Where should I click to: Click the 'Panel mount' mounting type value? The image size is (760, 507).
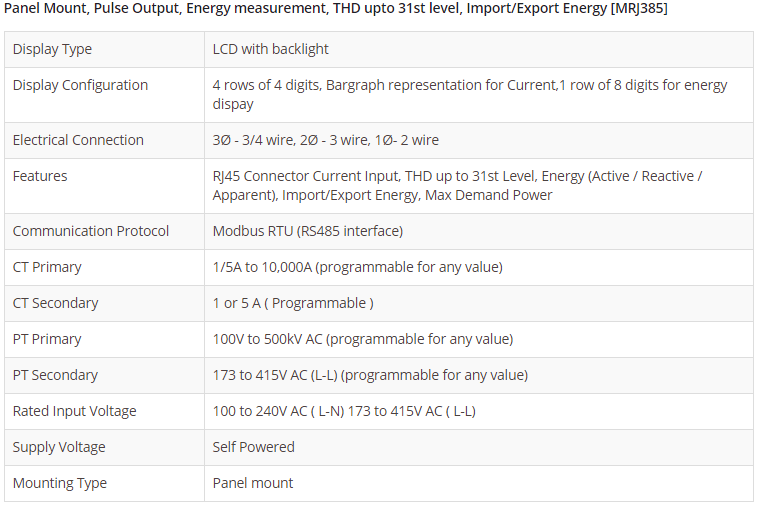point(253,483)
